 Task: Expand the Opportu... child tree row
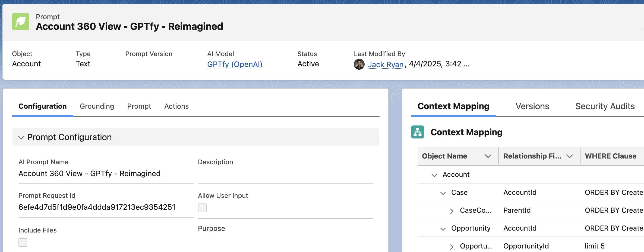tap(452, 247)
